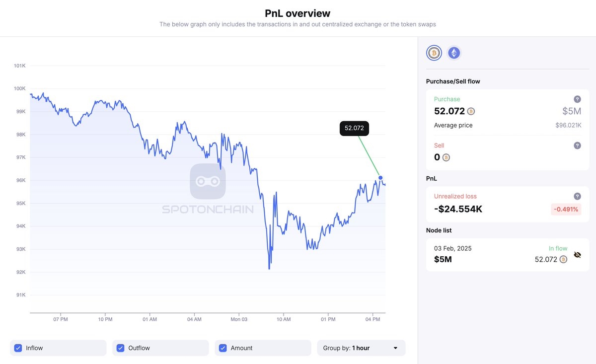Click the Sell help question mark icon
The width and height of the screenshot is (596, 364).
(577, 146)
